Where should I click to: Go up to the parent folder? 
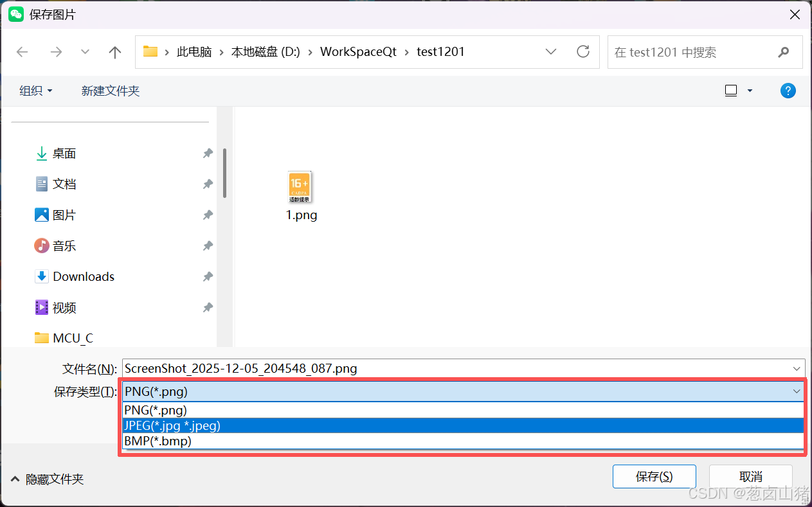click(x=114, y=51)
